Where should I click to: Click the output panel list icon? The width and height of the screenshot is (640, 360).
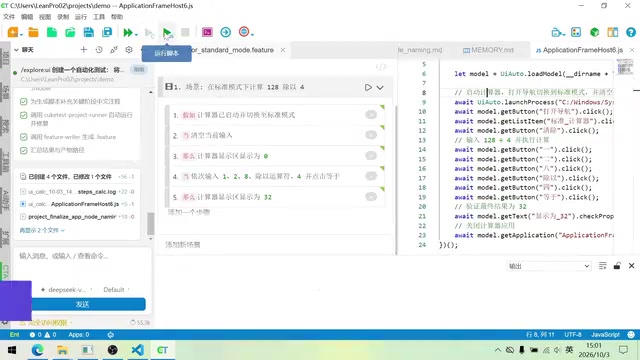pyautogui.click(x=602, y=266)
